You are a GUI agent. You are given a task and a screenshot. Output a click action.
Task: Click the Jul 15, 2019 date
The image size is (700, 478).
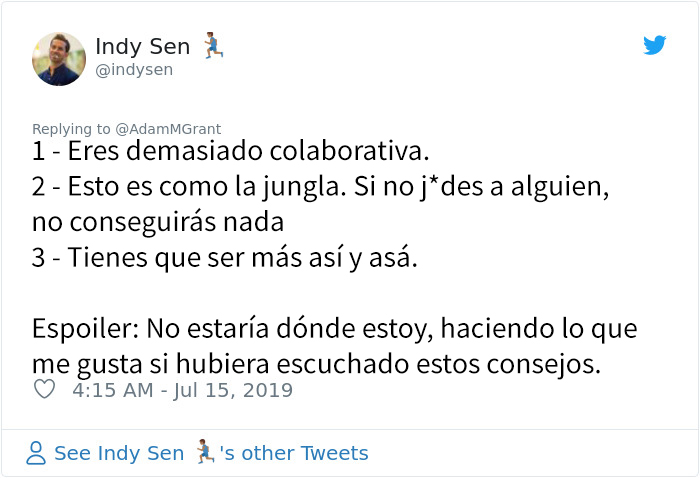click(232, 390)
